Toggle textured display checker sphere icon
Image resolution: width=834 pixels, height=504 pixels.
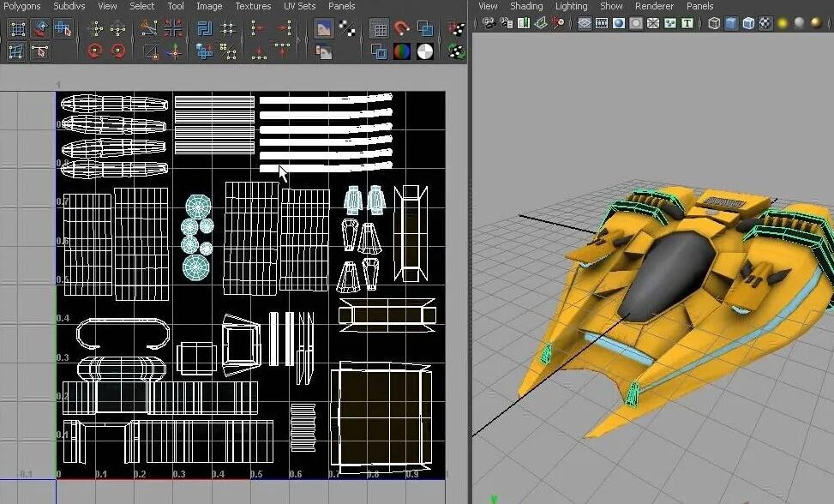(x=765, y=23)
